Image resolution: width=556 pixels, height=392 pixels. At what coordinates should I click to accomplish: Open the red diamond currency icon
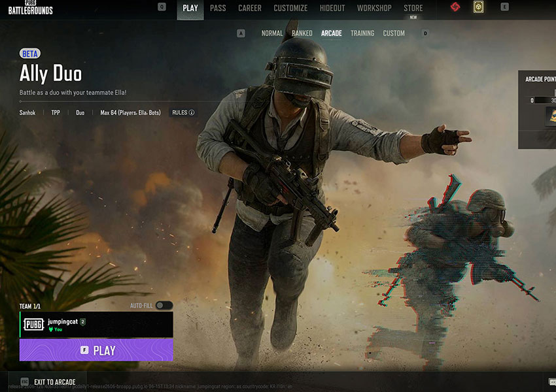tap(455, 7)
